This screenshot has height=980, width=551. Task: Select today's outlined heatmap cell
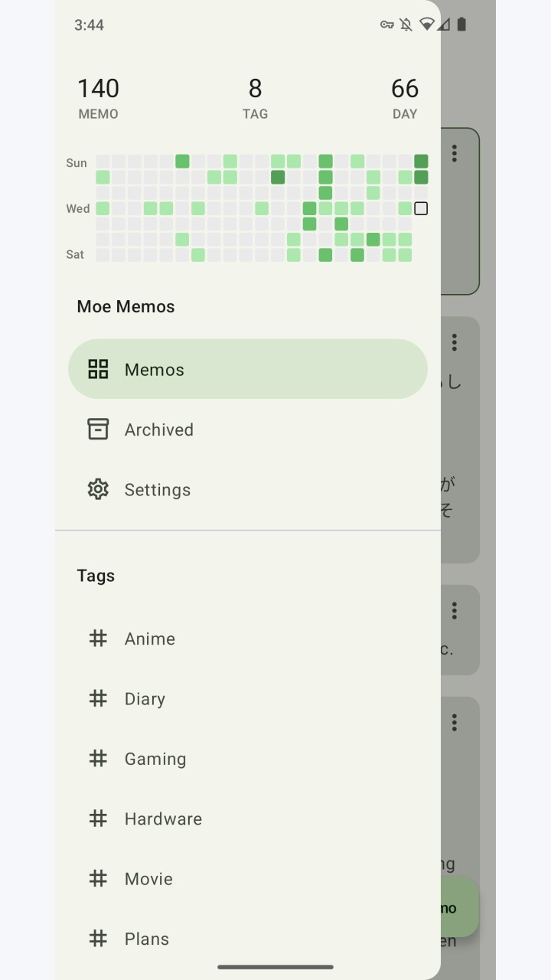[x=421, y=208]
